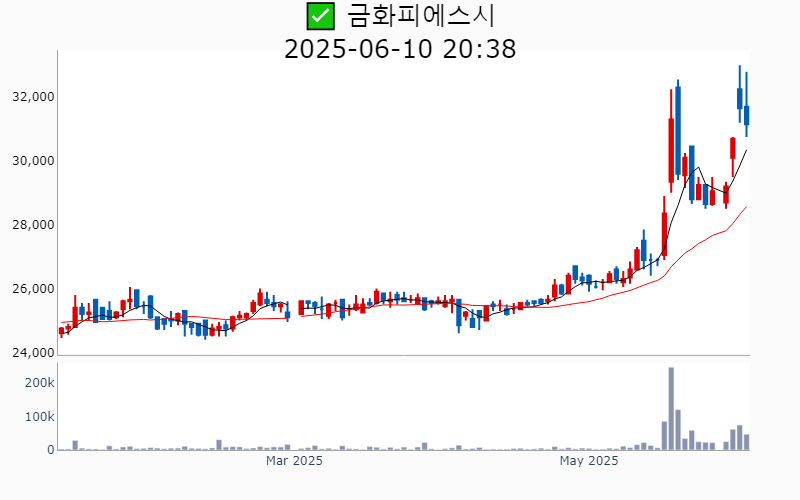The width and height of the screenshot is (800, 500).
Task: Click the volume axis 0 label
Action: pos(51,450)
